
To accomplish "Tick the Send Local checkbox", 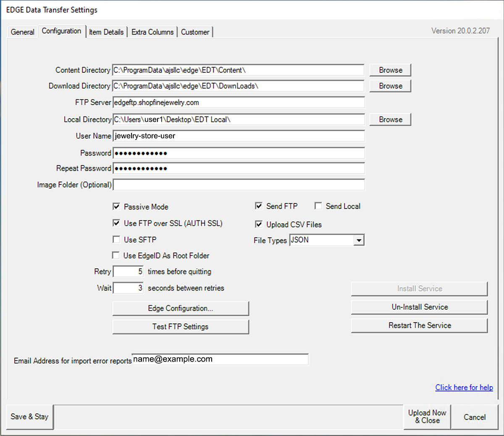I will (318, 206).
